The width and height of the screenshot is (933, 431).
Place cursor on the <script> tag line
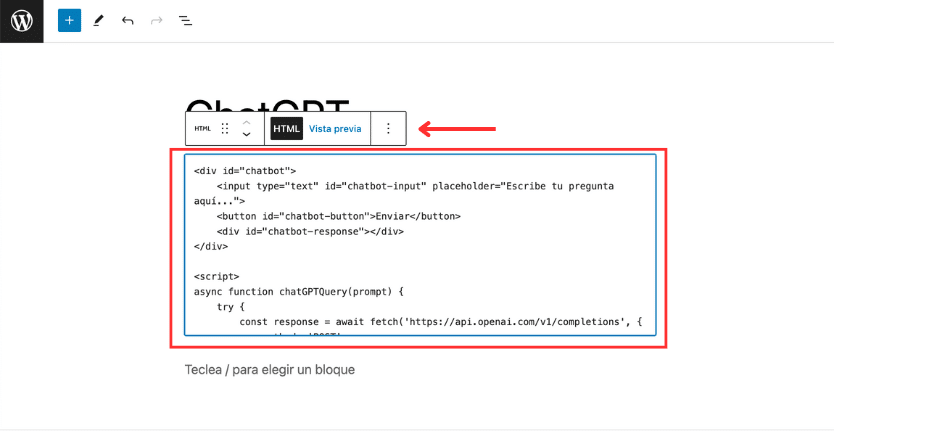(217, 276)
